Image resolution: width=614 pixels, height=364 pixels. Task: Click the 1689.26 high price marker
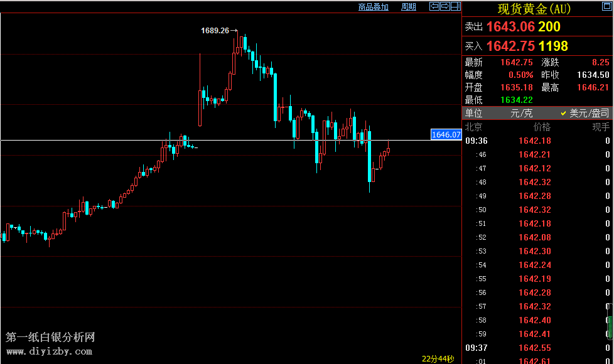pyautogui.click(x=215, y=30)
